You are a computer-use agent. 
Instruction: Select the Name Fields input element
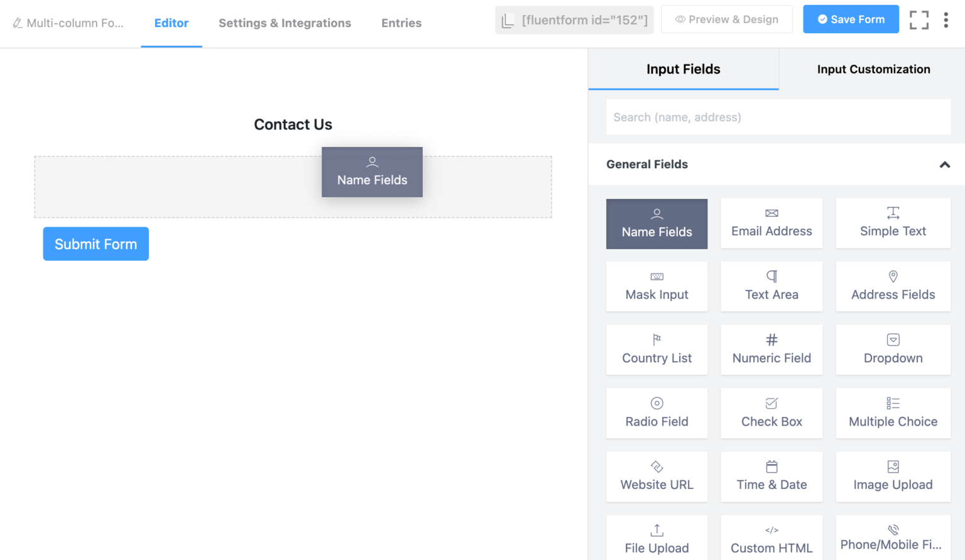657,223
